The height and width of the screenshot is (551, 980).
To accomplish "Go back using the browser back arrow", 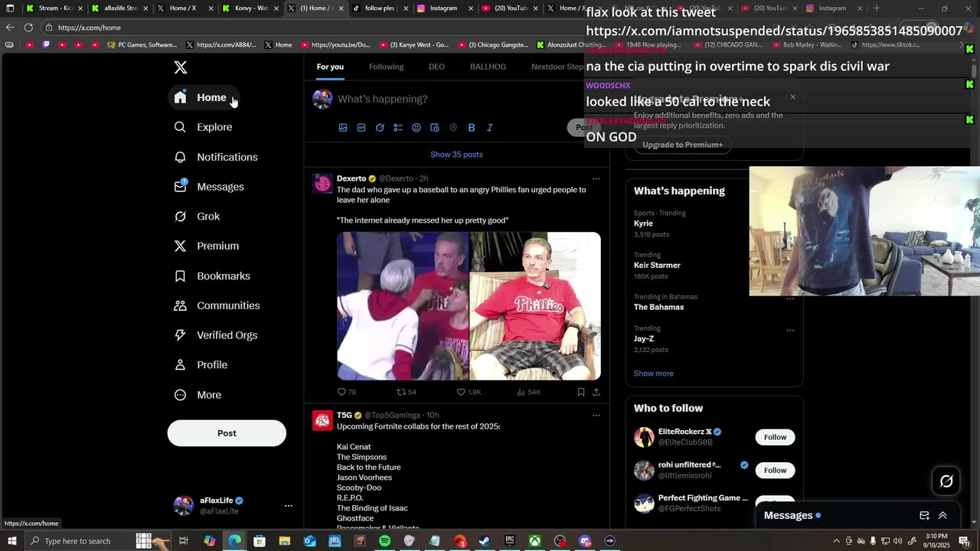I will point(9,28).
